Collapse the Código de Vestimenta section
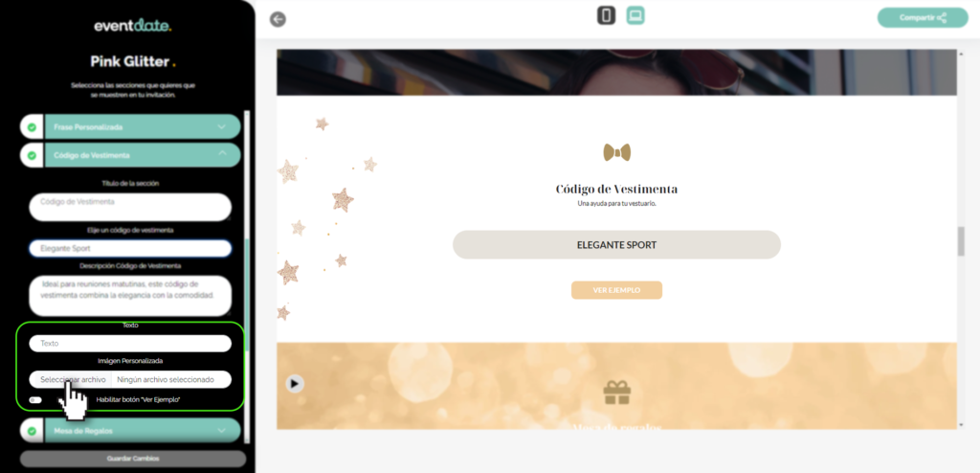 [x=221, y=154]
